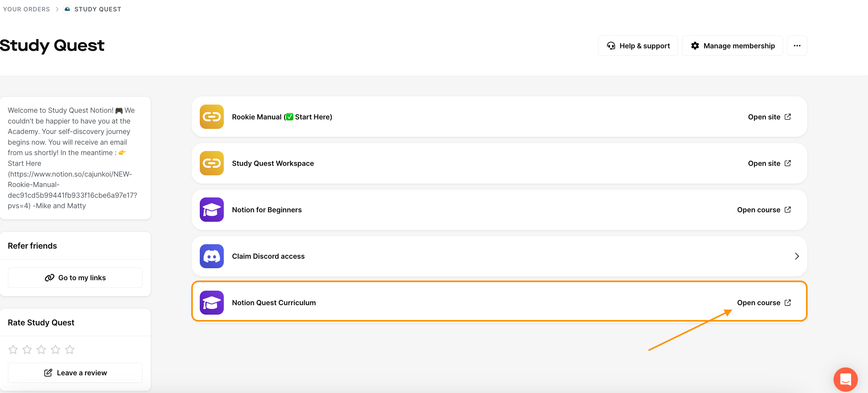Go back to Your Orders breadcrumb

point(26,9)
